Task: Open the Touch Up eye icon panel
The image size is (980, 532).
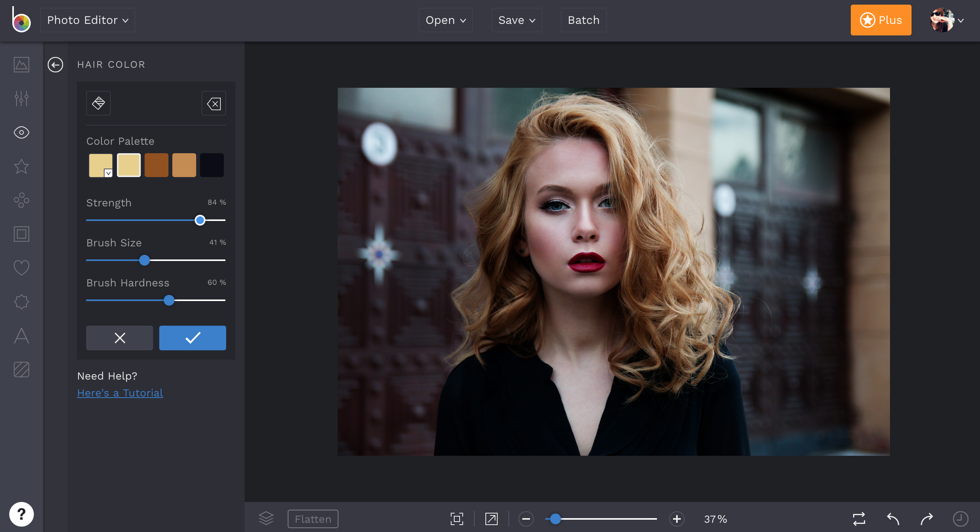Action: tap(22, 132)
